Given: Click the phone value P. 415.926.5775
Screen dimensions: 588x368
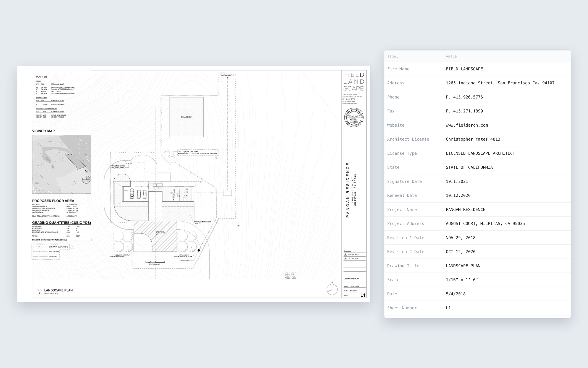Looking at the screenshot, I should [x=464, y=97].
